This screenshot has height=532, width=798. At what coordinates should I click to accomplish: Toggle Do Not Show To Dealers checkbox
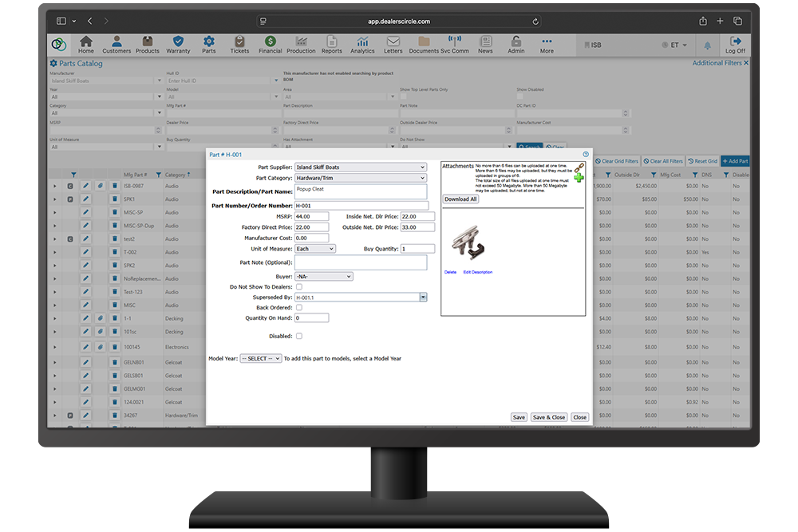(299, 287)
